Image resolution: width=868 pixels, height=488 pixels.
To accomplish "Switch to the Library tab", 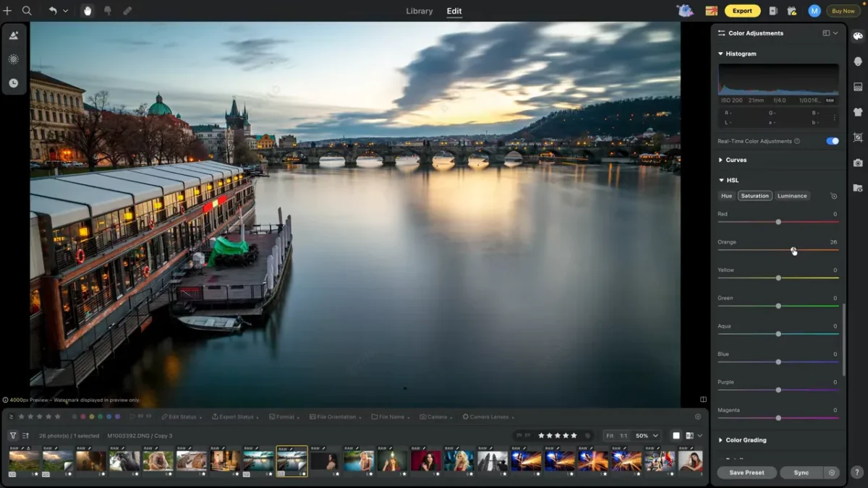I will [420, 11].
